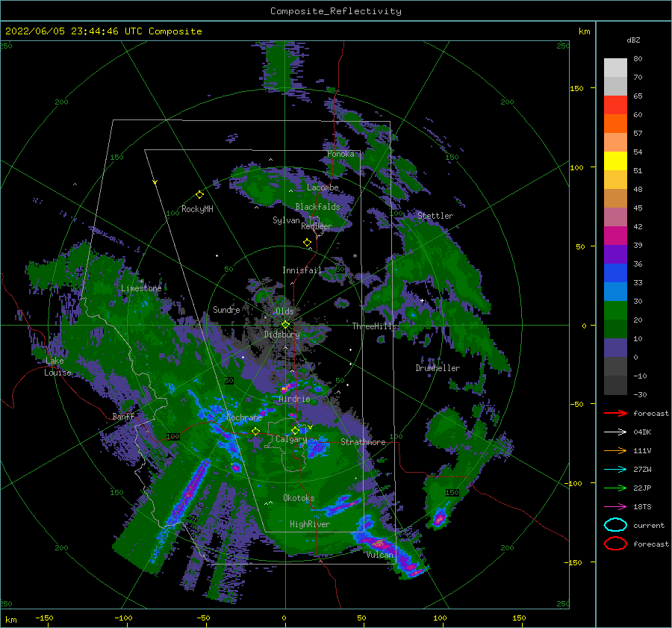Select the white 04DK arrow in legend
This screenshot has height=628, width=672.
pyautogui.click(x=615, y=432)
